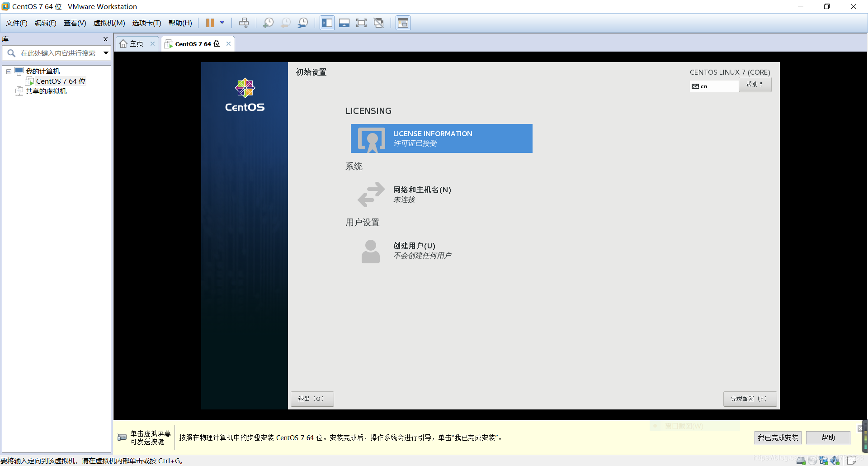Click the 许可证已接受 status text

[415, 143]
